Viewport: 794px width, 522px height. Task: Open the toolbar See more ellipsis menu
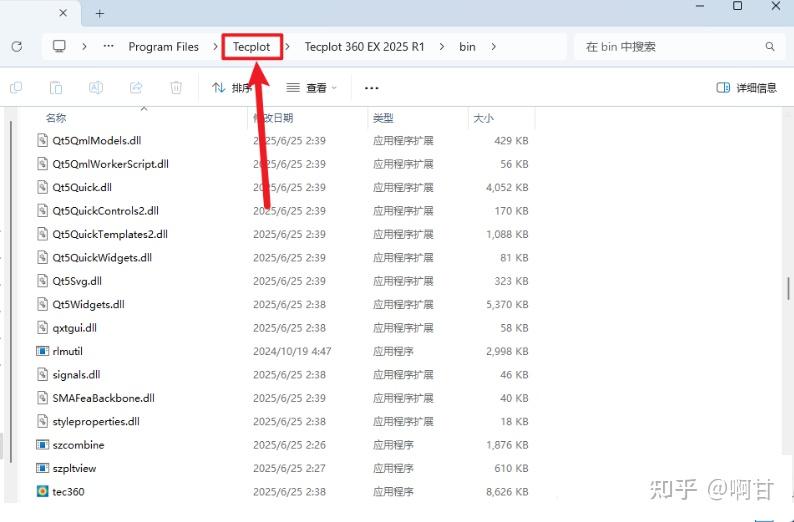[372, 88]
